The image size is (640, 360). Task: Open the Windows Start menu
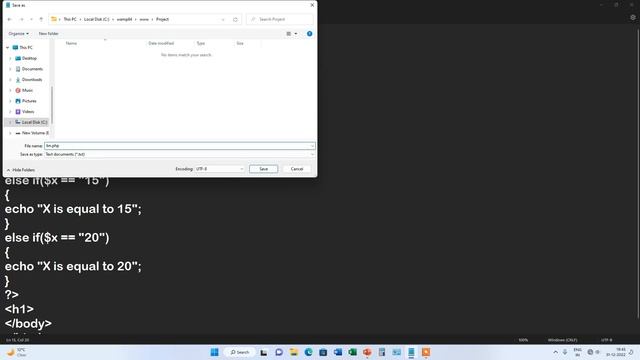(214, 352)
